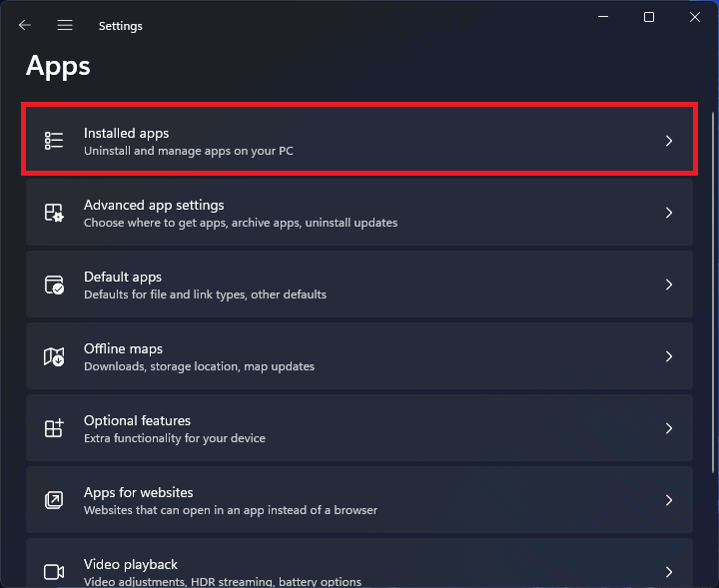The height and width of the screenshot is (588, 719).
Task: Select the Default apps title text
Action: tap(122, 277)
